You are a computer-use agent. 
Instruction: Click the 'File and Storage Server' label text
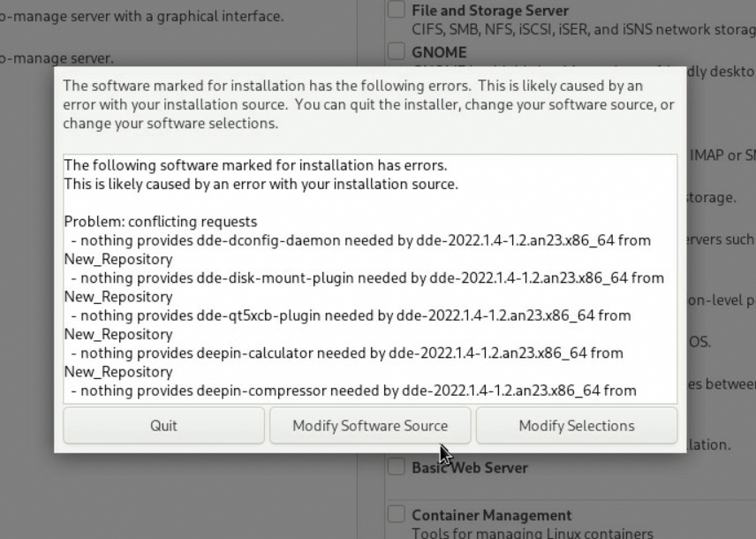pyautogui.click(x=489, y=11)
